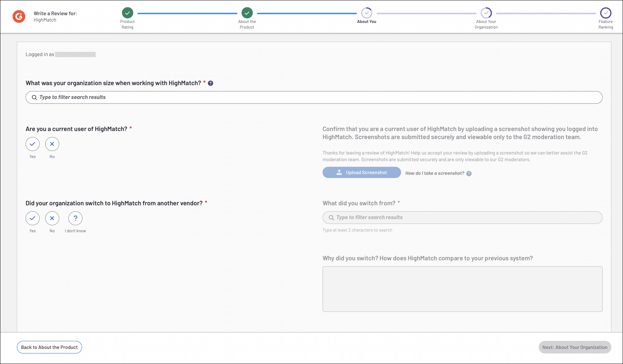This screenshot has height=364, width=623.
Task: Click Next: About Your Organization button
Action: tap(575, 347)
